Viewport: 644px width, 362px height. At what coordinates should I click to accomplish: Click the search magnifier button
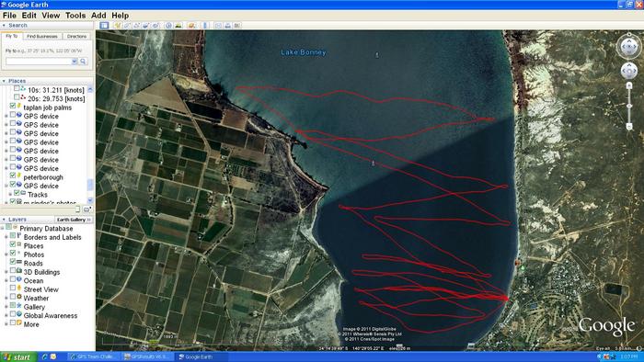point(83,62)
